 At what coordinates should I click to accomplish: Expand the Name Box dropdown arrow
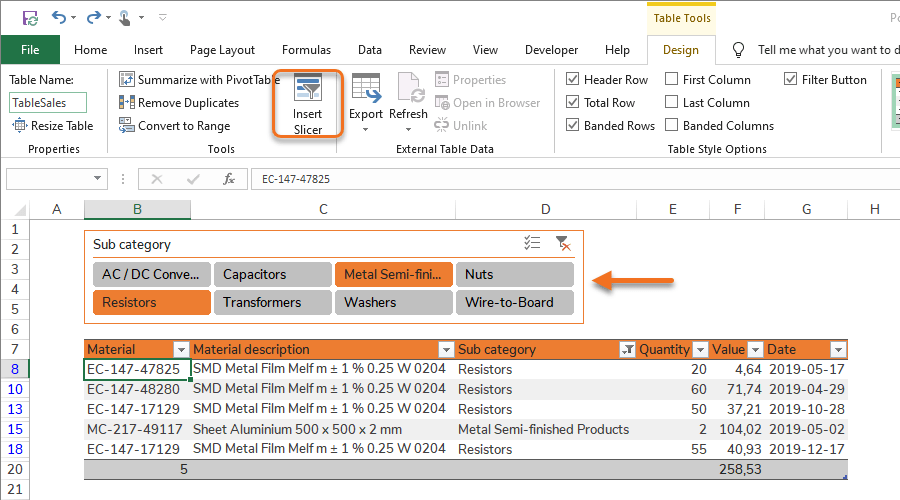[x=97, y=179]
